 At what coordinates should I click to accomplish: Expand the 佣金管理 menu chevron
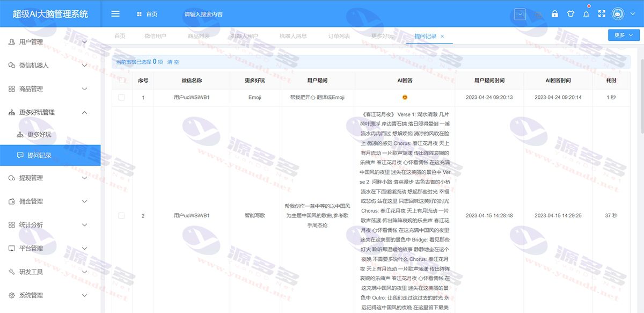coord(84,201)
